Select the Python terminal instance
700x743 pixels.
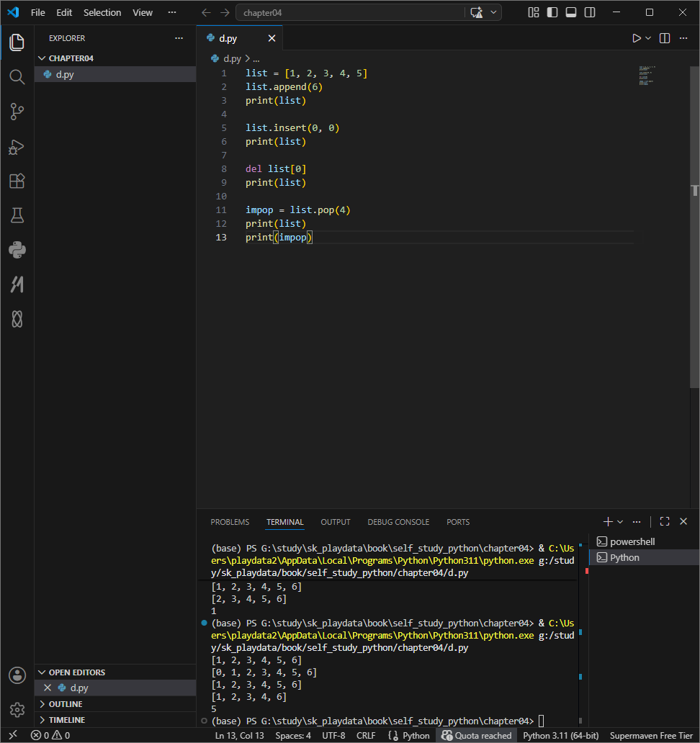[x=645, y=558]
